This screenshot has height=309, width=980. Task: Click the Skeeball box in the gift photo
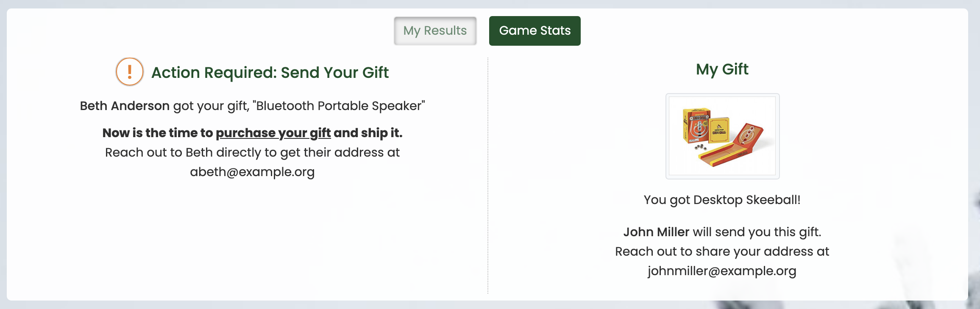[x=696, y=125]
